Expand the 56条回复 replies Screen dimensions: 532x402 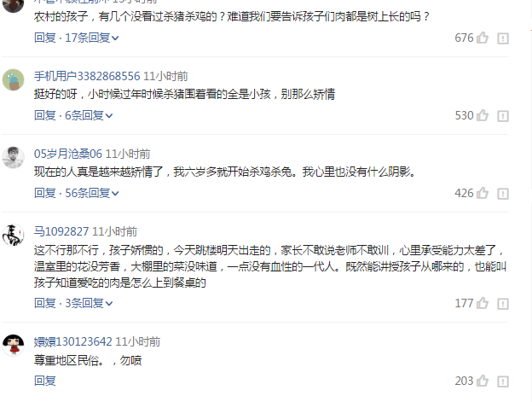[91, 193]
